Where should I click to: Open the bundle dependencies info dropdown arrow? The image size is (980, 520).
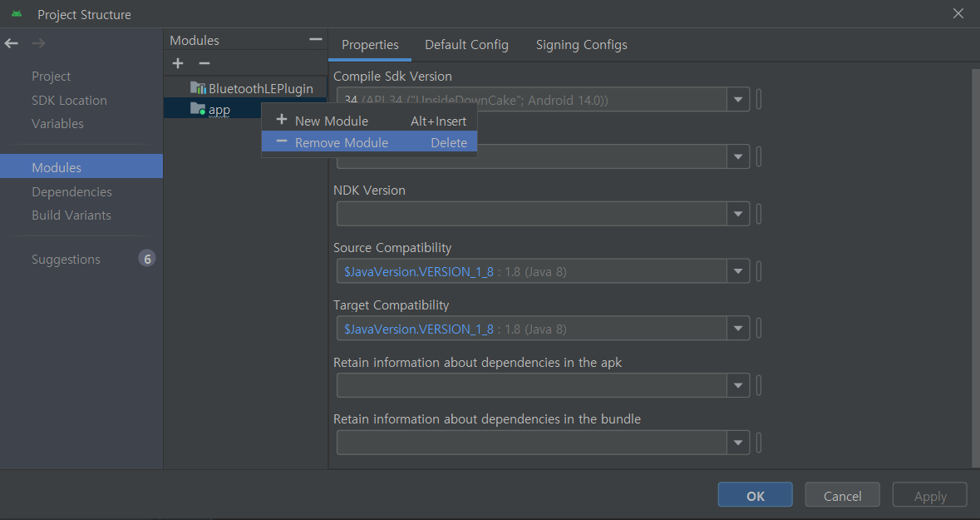point(738,443)
